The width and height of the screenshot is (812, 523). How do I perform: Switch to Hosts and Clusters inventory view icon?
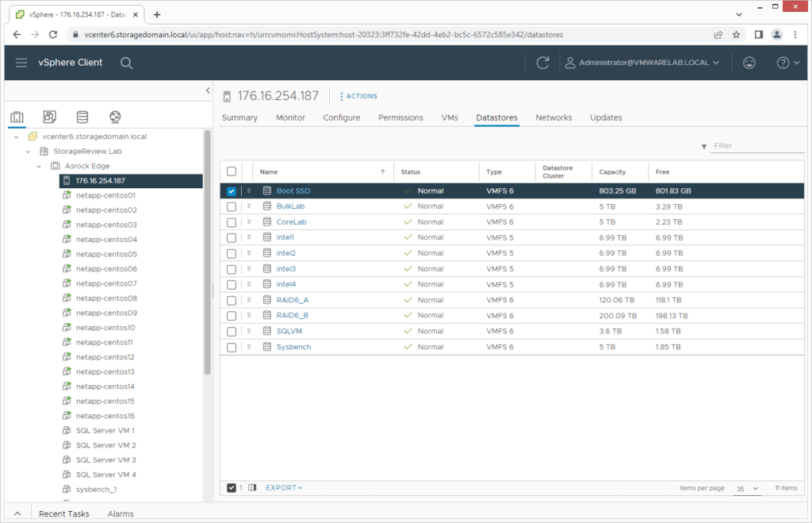pyautogui.click(x=17, y=117)
